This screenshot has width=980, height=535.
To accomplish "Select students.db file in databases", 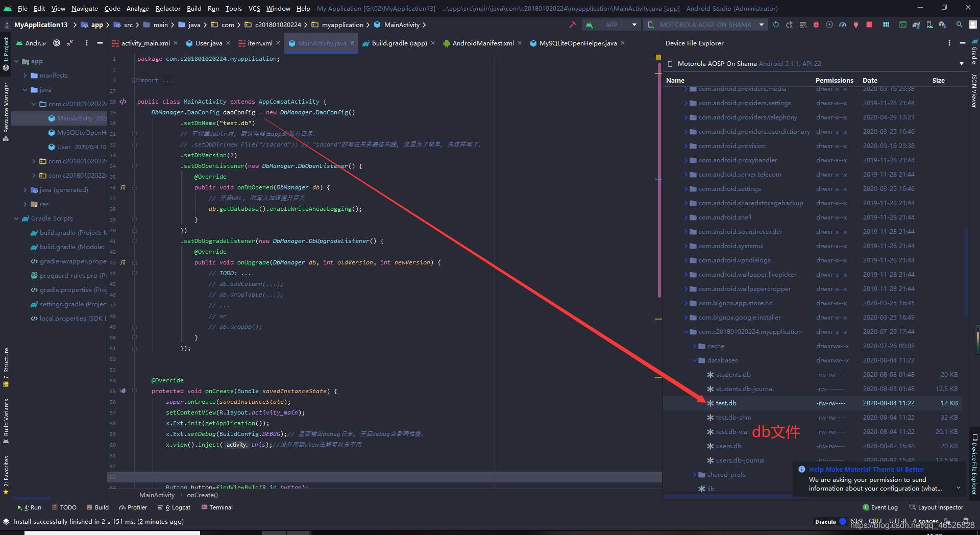I will coord(733,375).
